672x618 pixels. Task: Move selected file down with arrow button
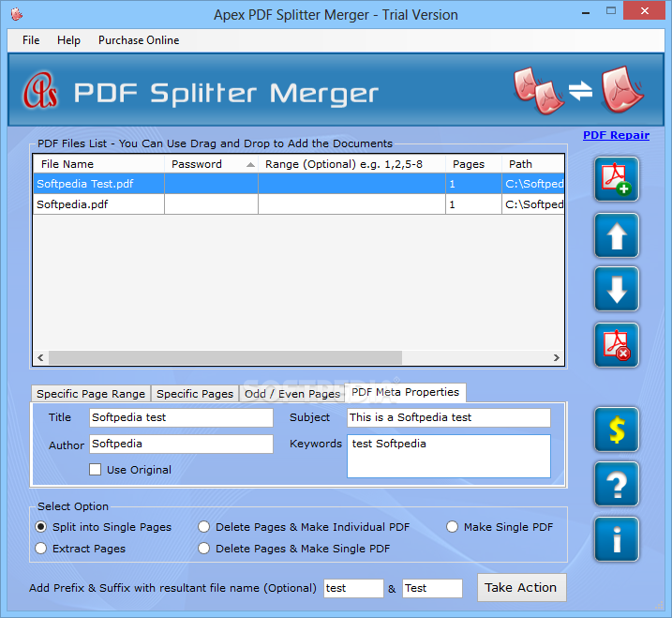click(617, 289)
